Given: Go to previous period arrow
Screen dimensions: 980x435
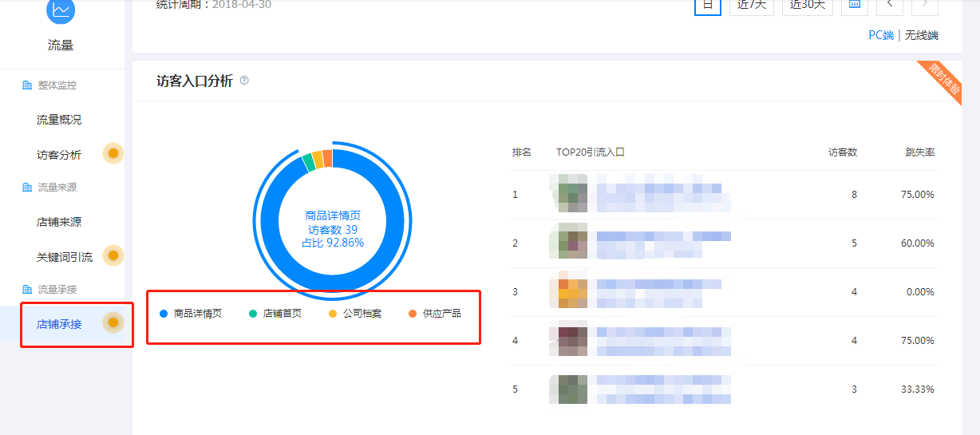Looking at the screenshot, I should point(889,5).
